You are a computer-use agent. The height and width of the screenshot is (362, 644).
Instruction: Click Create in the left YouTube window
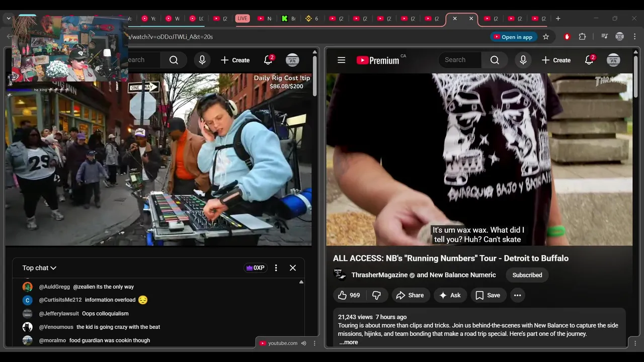pos(235,60)
